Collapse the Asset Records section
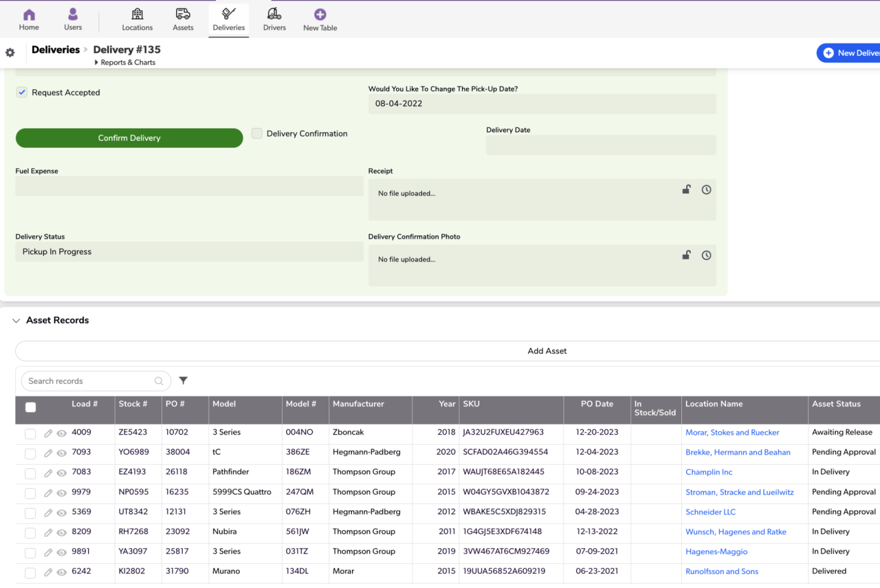The height and width of the screenshot is (588, 880). [17, 321]
